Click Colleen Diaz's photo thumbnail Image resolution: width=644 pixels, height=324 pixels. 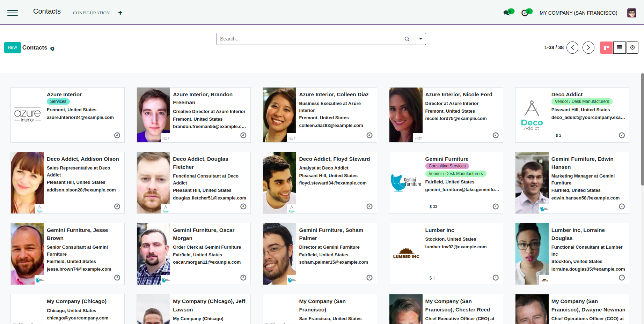279,115
